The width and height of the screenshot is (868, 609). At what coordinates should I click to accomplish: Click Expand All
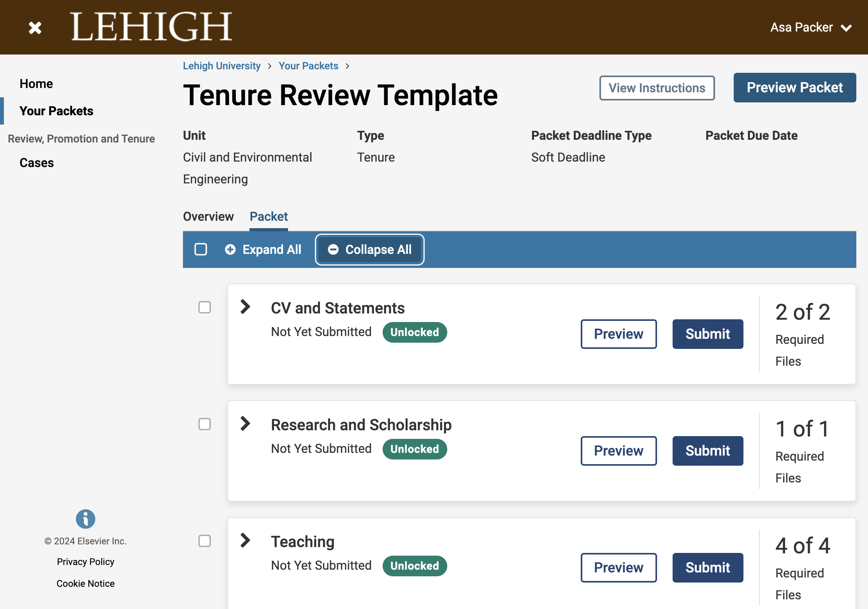click(263, 249)
